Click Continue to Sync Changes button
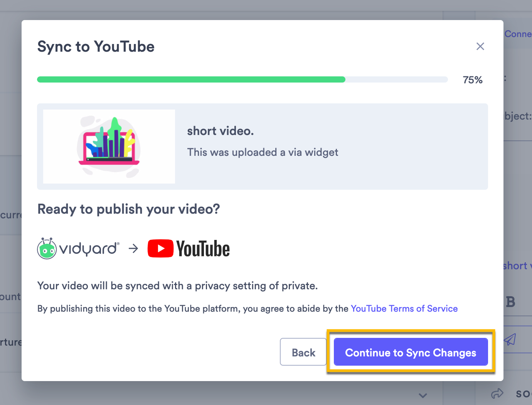The height and width of the screenshot is (405, 532). (x=411, y=352)
